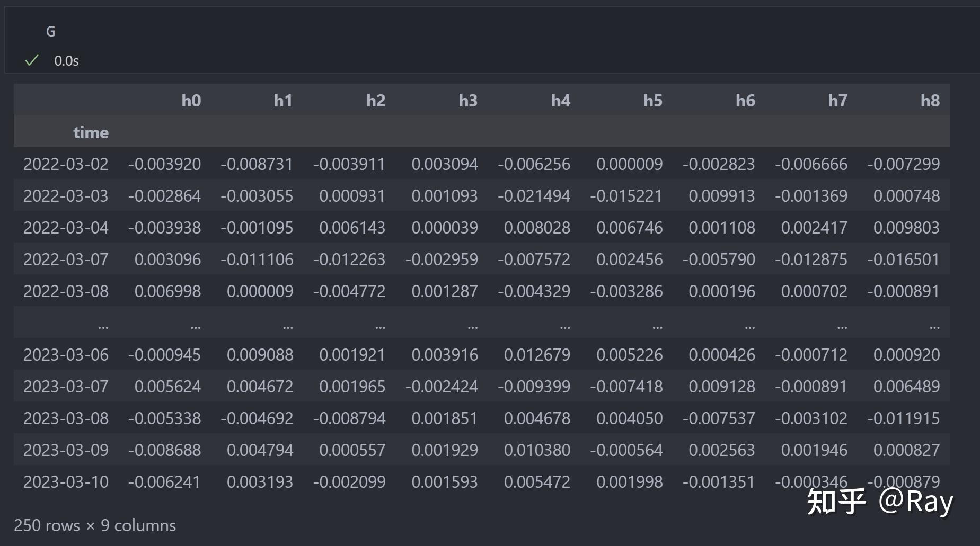Viewport: 980px width, 546px height.
Task: Select the h0 column header
Action: click(191, 101)
